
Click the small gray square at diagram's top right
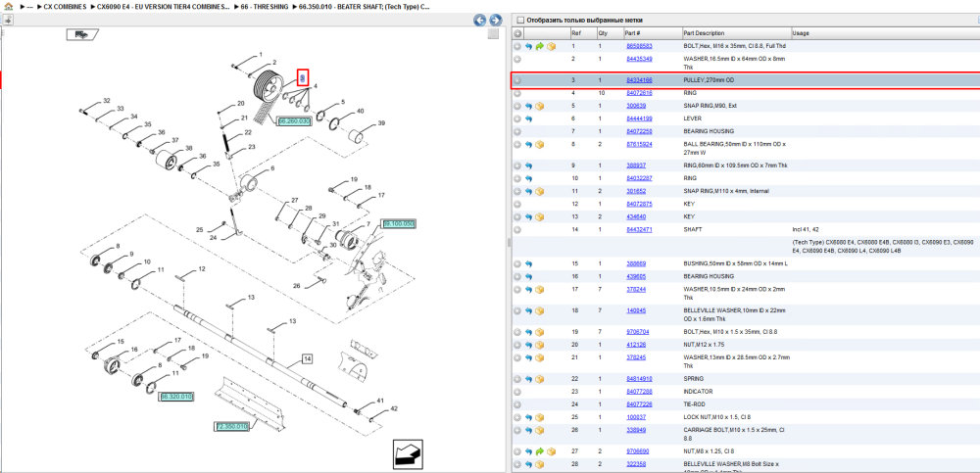[493, 33]
